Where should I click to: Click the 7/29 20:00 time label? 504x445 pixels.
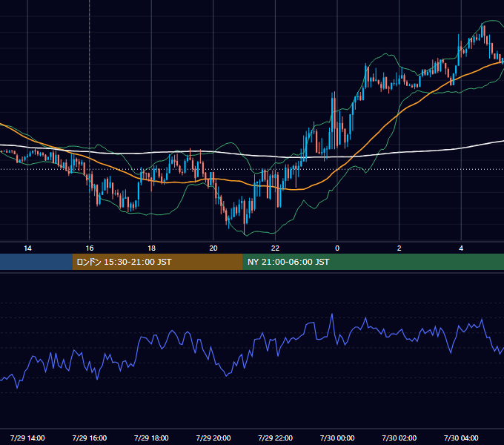point(213,438)
